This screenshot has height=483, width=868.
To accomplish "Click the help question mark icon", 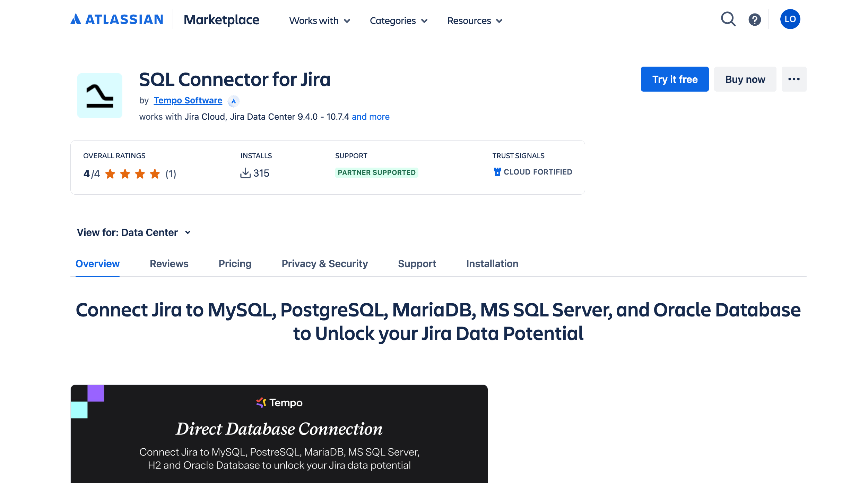I will click(755, 20).
